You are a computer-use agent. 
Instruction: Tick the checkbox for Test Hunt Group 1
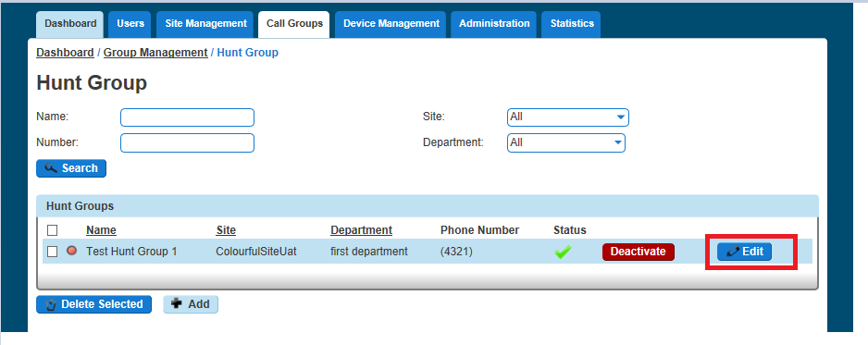click(52, 252)
